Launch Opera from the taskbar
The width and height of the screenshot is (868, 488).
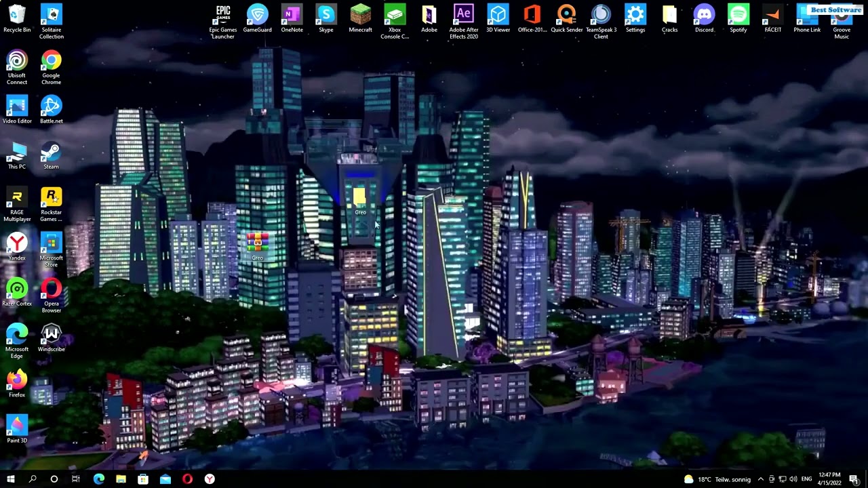point(188,479)
